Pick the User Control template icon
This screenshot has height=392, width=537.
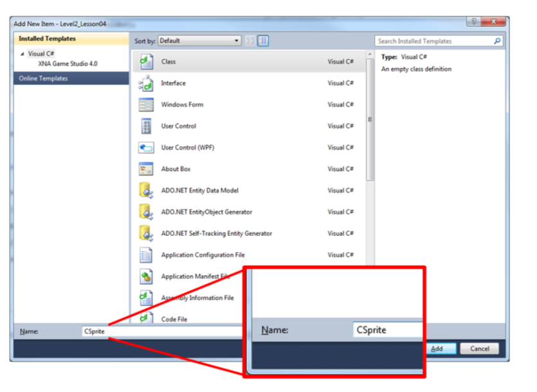pyautogui.click(x=146, y=126)
